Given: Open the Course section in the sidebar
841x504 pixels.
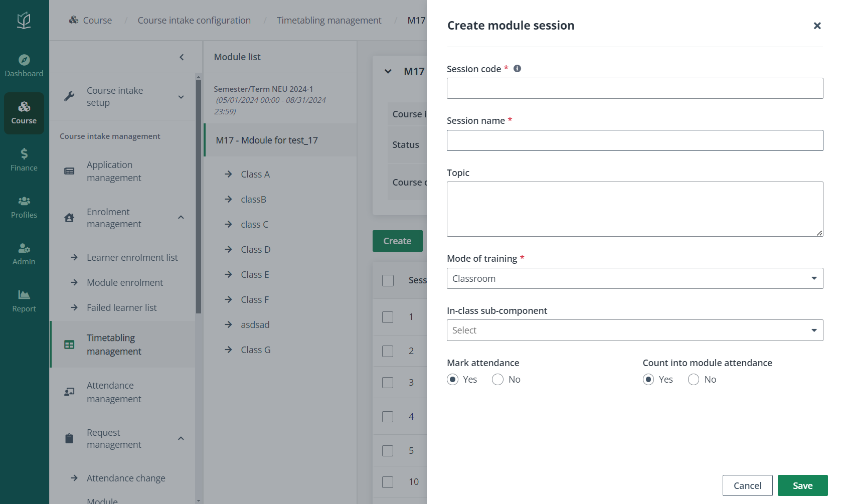Looking at the screenshot, I should 24,113.
